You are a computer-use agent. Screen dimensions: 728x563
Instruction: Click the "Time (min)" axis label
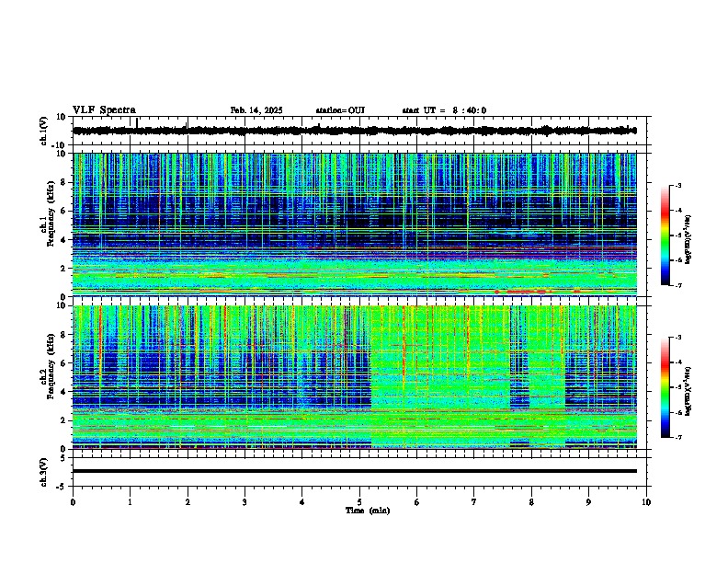pyautogui.click(x=368, y=511)
